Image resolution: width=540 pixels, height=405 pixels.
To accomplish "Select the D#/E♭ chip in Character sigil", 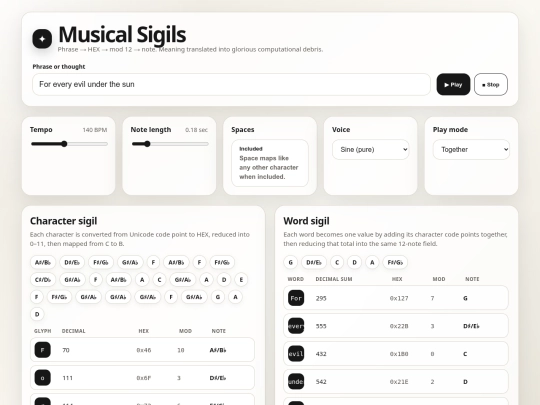I will pyautogui.click(x=72, y=262).
